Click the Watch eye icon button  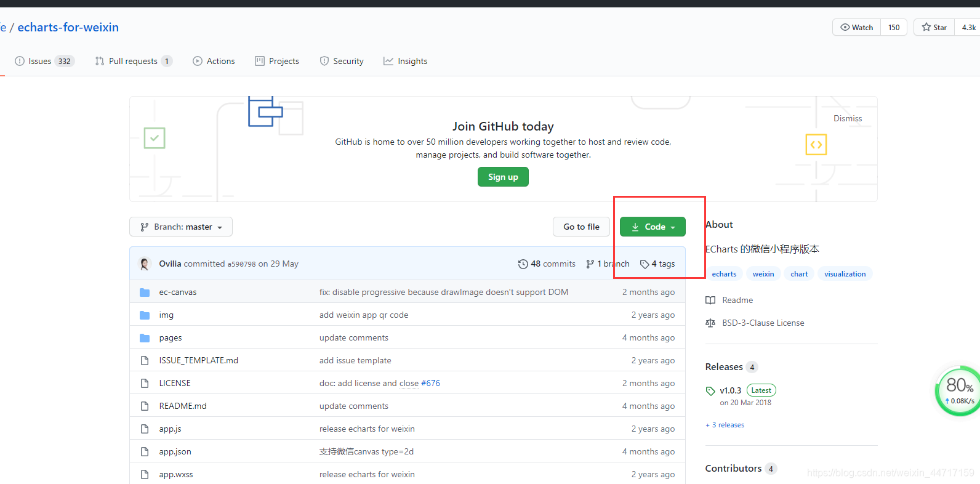(x=857, y=27)
